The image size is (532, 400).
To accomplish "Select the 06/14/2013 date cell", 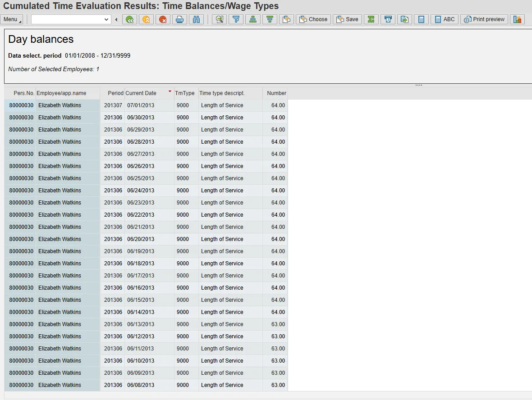I will click(x=141, y=312).
